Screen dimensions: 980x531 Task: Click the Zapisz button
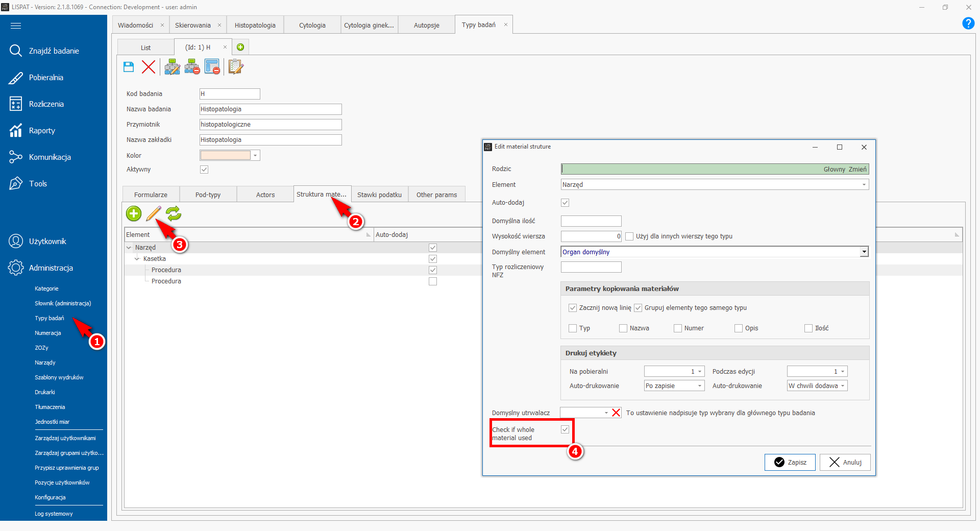[790, 462]
